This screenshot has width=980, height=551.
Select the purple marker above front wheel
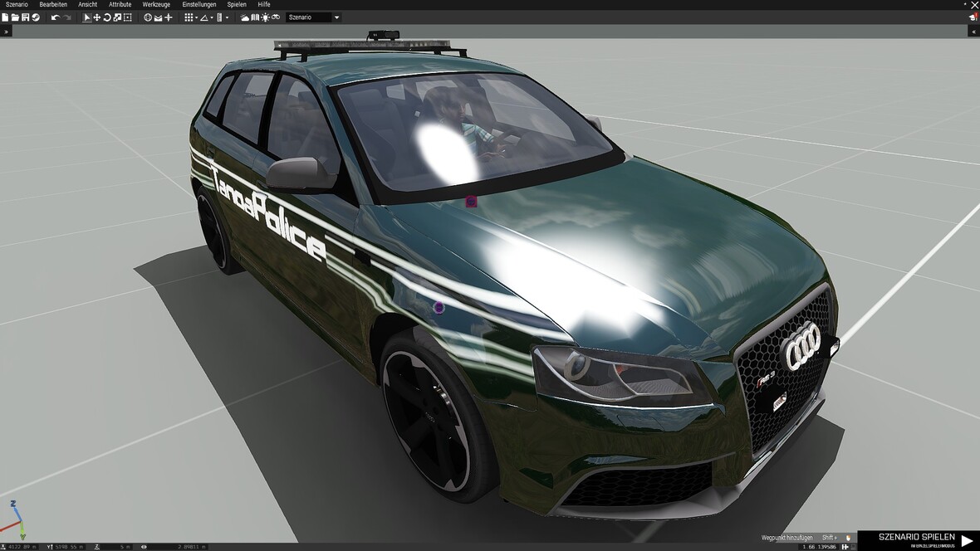pyautogui.click(x=439, y=307)
